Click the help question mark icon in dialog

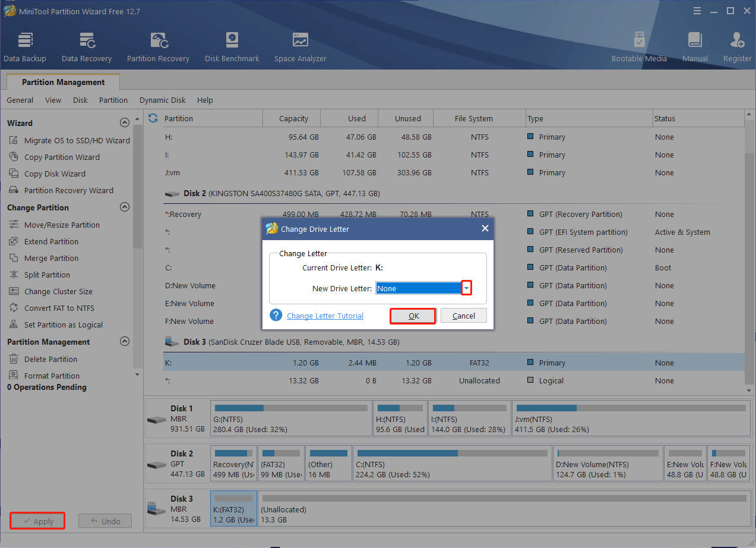[276, 315]
